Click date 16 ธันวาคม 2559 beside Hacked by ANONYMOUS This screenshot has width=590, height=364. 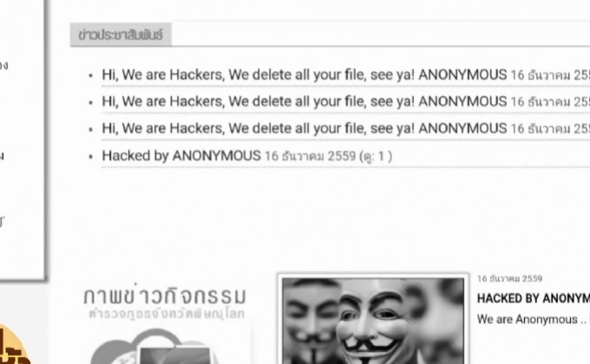coord(310,156)
